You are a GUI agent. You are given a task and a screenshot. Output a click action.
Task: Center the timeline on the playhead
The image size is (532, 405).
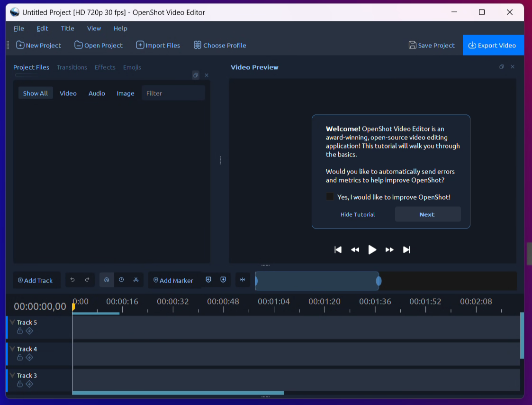[243, 280]
